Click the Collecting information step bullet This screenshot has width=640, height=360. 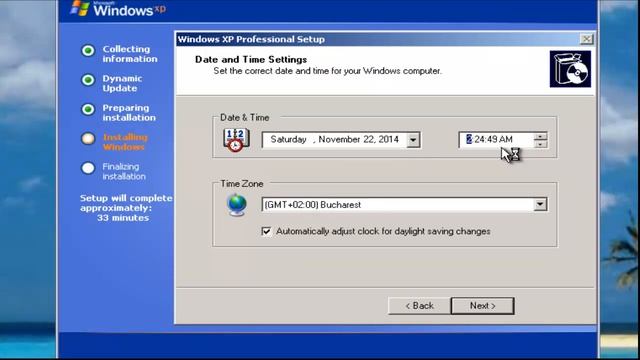click(88, 51)
